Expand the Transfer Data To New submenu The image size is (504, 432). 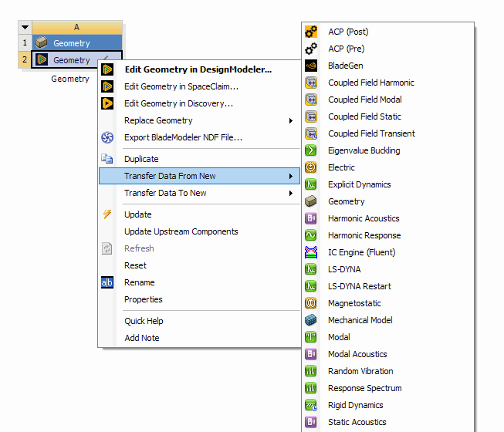(290, 193)
